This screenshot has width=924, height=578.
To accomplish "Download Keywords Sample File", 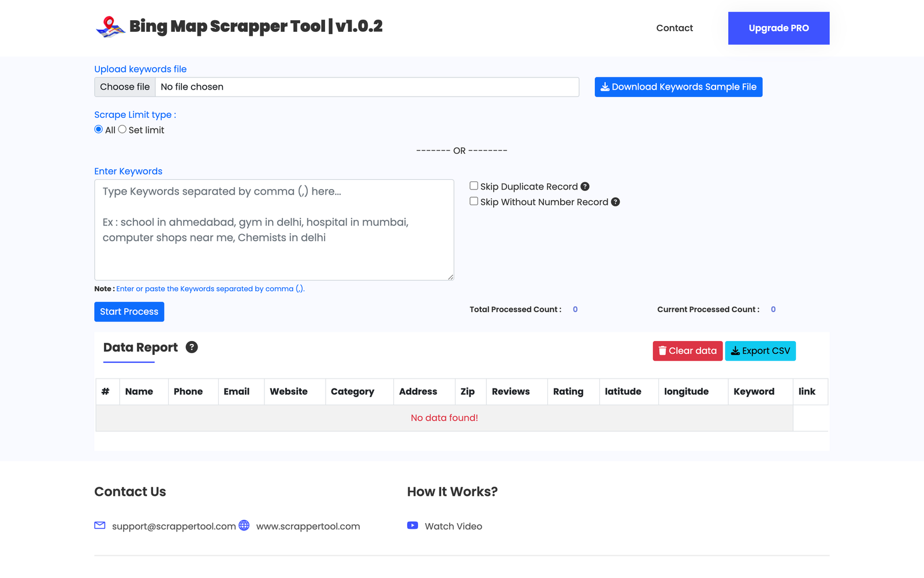I will tap(679, 87).
